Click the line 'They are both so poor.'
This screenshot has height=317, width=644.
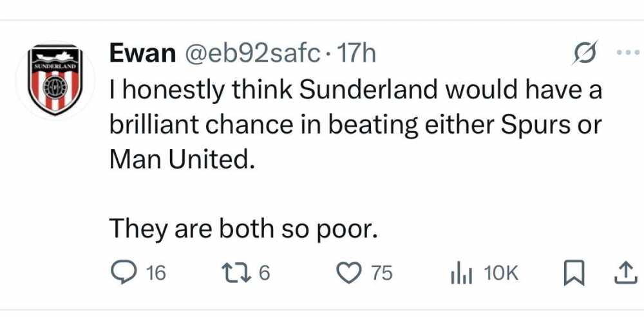(243, 230)
